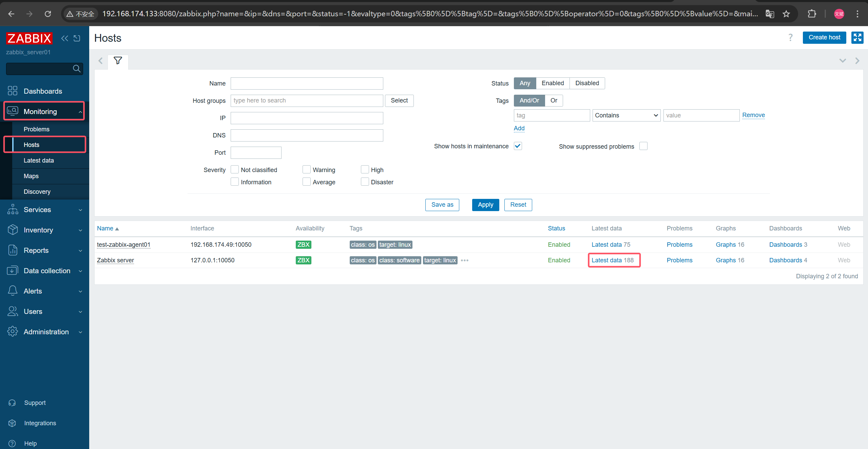The height and width of the screenshot is (449, 868).
Task: Click the browser translate icon
Action: (770, 14)
